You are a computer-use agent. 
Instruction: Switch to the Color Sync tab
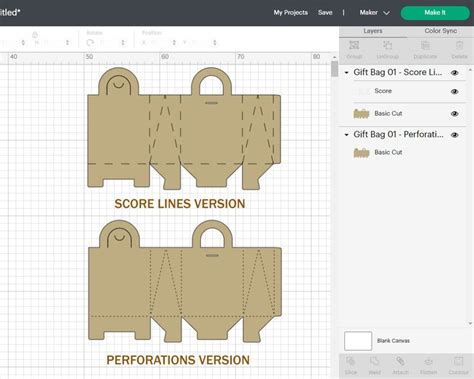coord(440,31)
